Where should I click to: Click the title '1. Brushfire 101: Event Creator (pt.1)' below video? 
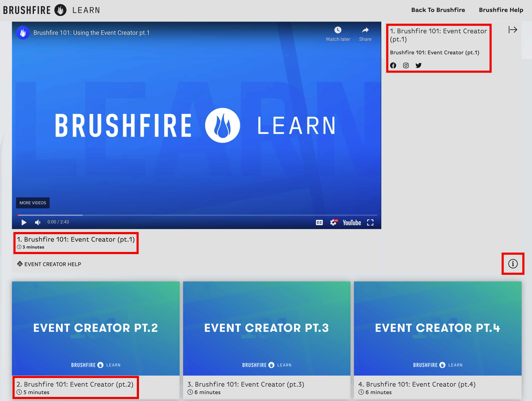(76, 239)
